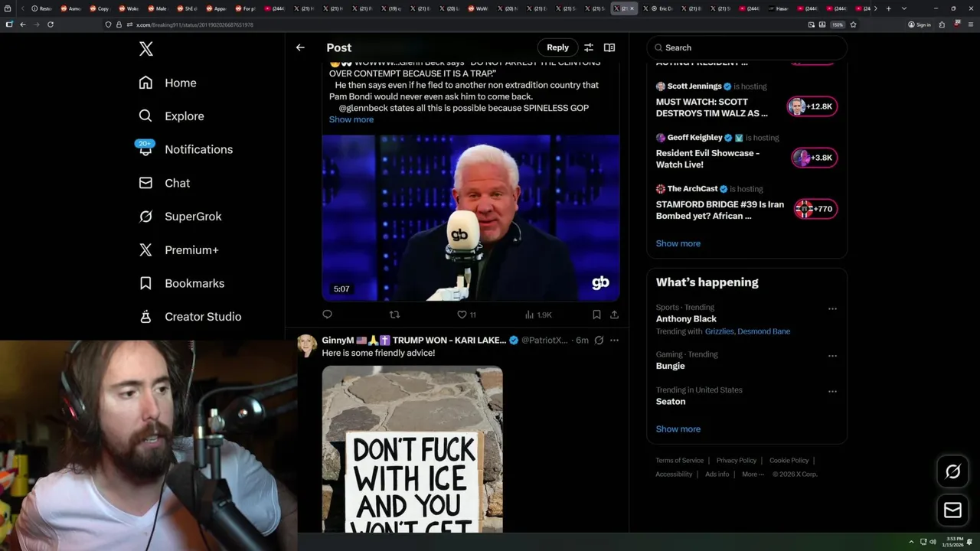Repost the Glenn Beck video post
This screenshot has height=551, width=980.
click(x=394, y=315)
